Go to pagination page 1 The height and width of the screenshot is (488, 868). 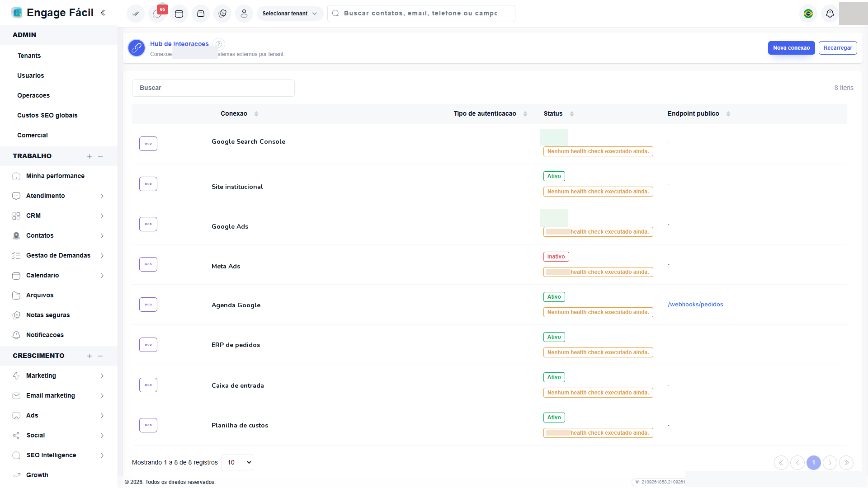[814, 463]
